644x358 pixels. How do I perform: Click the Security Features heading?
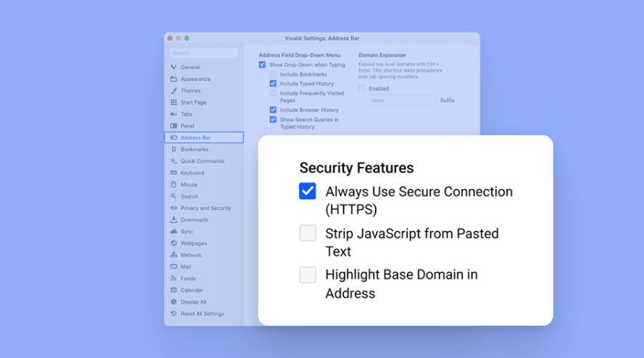[356, 168]
